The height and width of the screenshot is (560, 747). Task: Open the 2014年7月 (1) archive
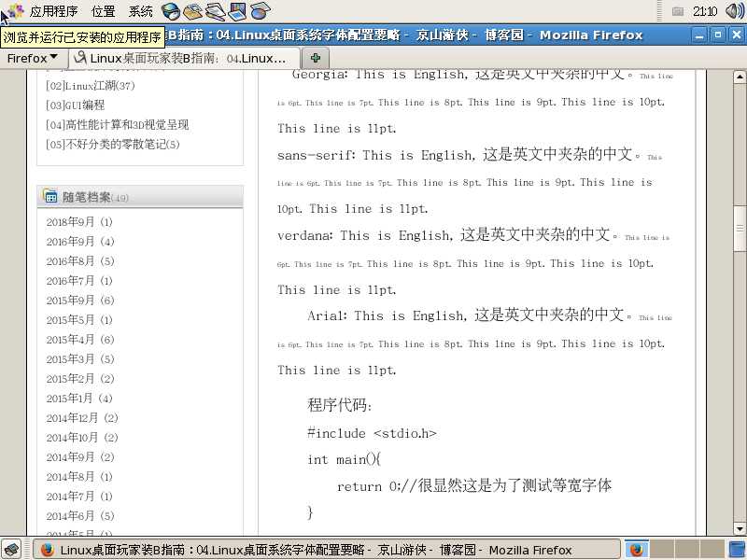coord(79,497)
